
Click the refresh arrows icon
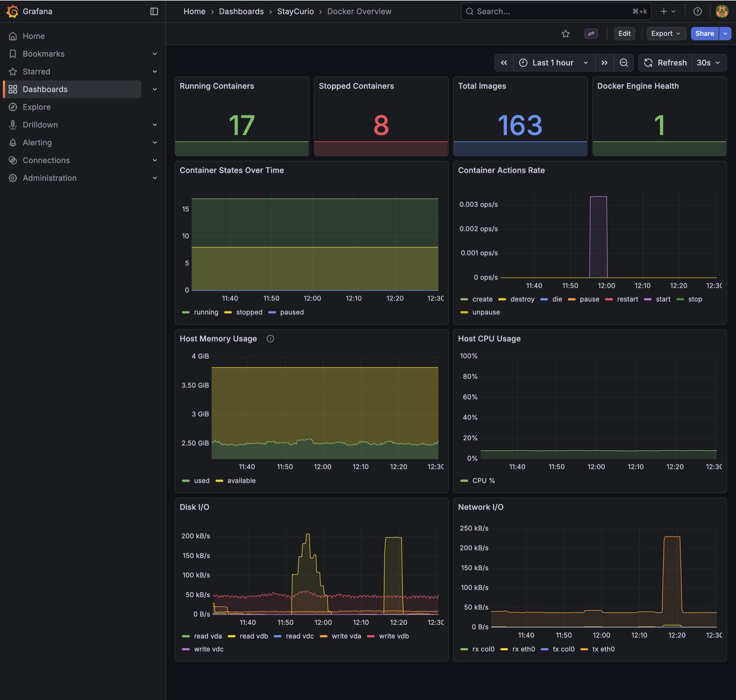click(x=648, y=63)
